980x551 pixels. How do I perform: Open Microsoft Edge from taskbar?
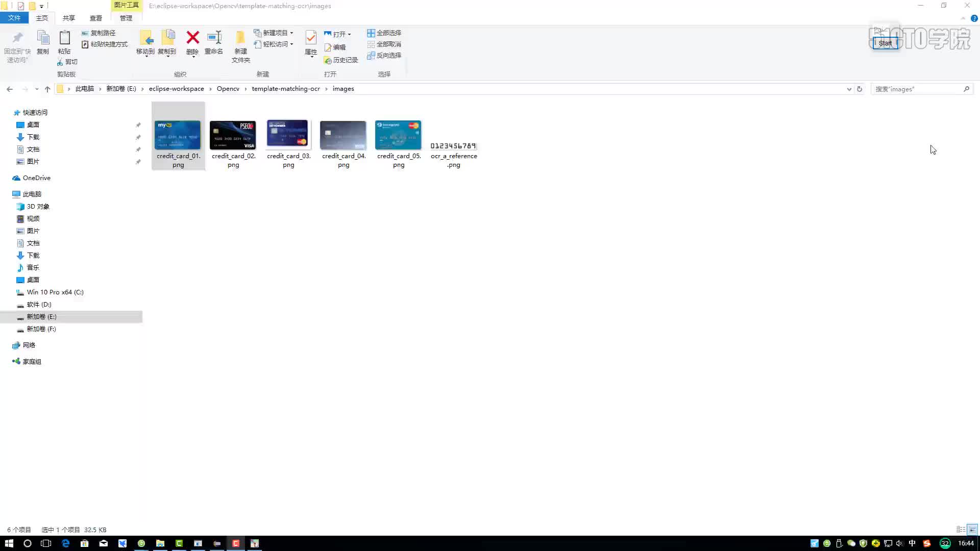click(x=66, y=543)
